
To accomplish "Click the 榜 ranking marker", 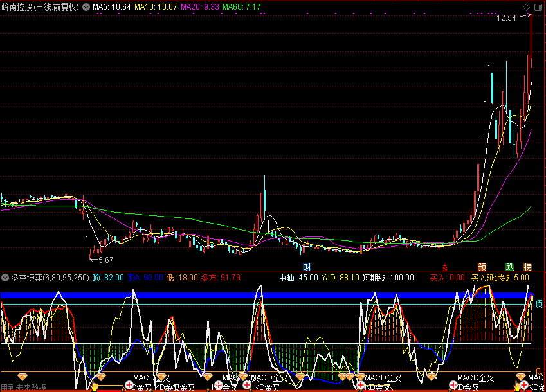I will pyautogui.click(x=528, y=267).
